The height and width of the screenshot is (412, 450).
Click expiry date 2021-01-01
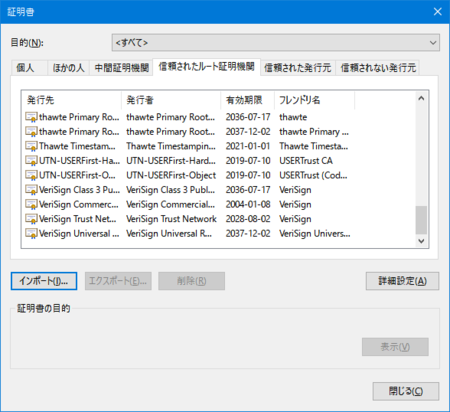[248, 146]
